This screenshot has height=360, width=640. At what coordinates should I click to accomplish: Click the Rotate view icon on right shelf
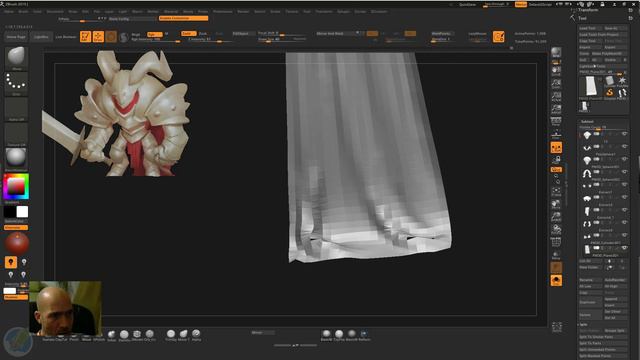(556, 230)
